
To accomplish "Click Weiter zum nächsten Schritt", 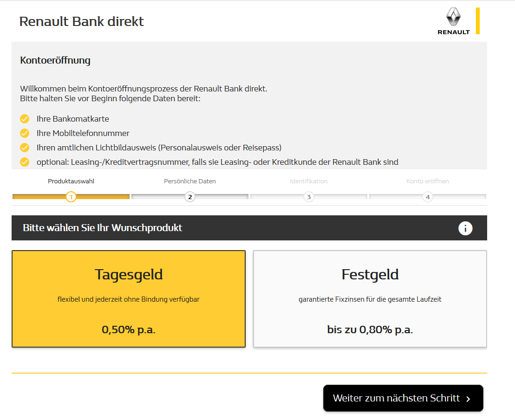I will (403, 398).
